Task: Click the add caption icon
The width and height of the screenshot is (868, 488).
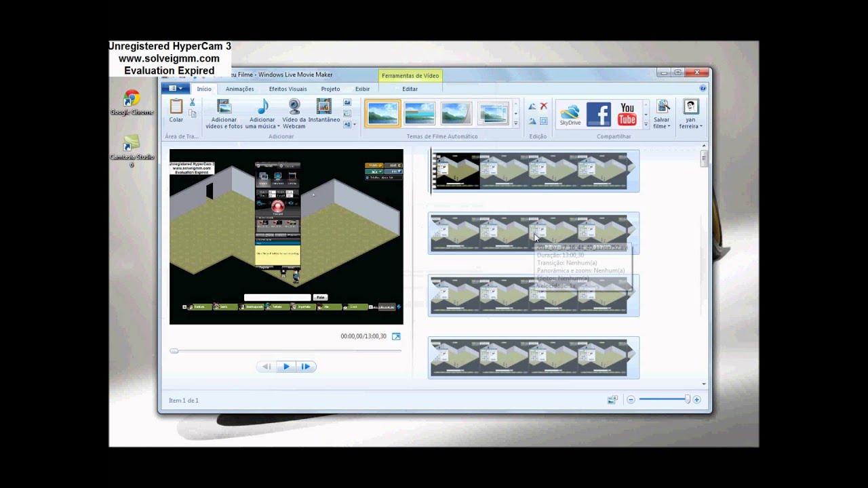Action: (x=347, y=113)
